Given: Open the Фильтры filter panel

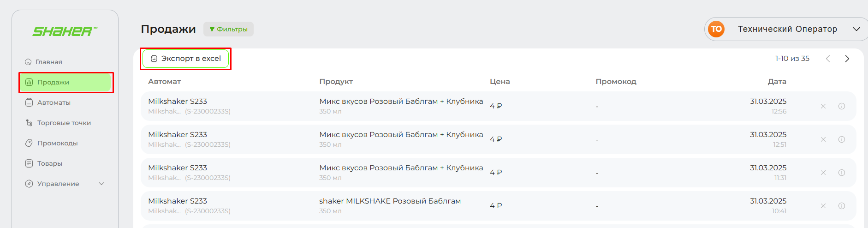Looking at the screenshot, I should (x=228, y=29).
